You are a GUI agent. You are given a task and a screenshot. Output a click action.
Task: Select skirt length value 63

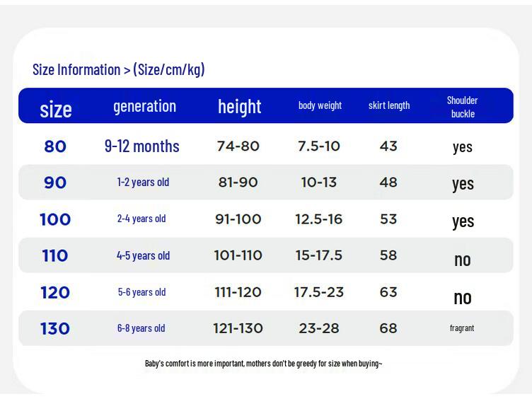tap(388, 292)
